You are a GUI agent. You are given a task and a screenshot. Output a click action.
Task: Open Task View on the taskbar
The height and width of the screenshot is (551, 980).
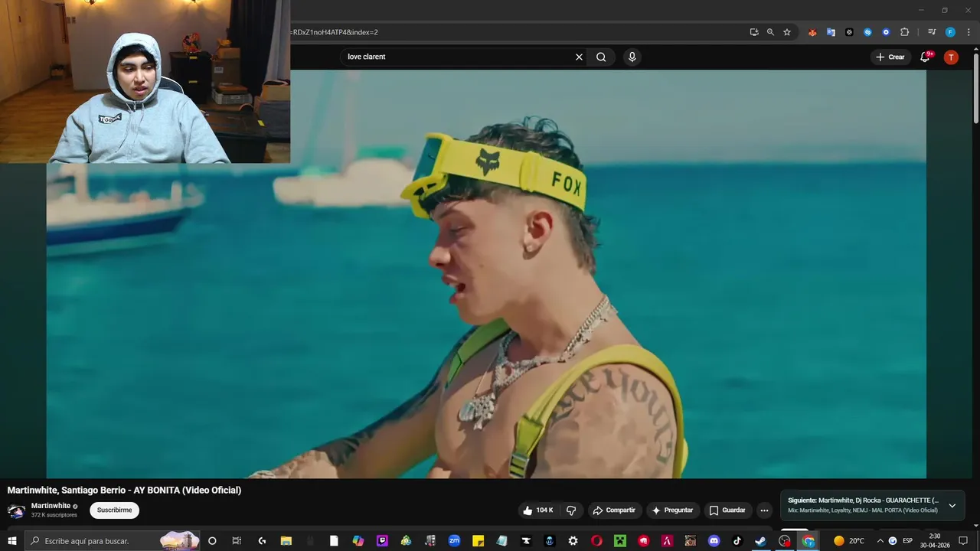237,541
